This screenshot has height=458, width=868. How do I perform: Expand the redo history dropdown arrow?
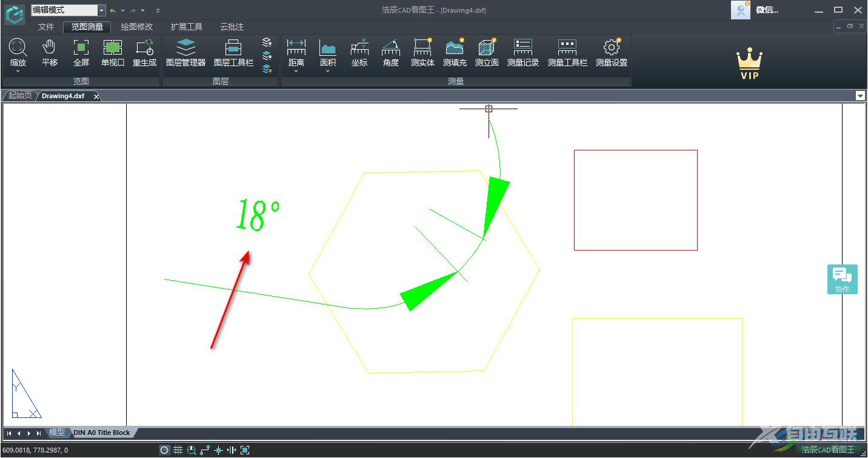[142, 10]
